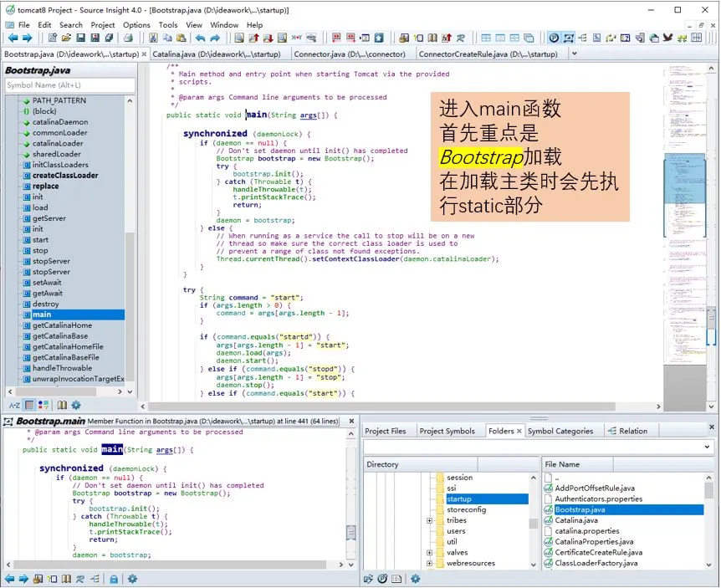The image size is (721, 588).
Task: Open the Options menu
Action: tap(136, 25)
